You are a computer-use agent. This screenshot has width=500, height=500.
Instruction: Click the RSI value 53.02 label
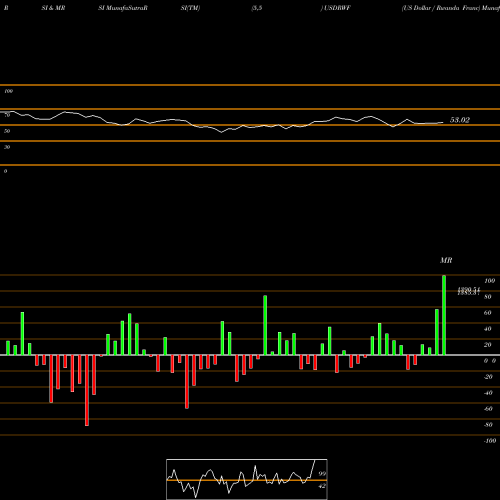coord(460,120)
